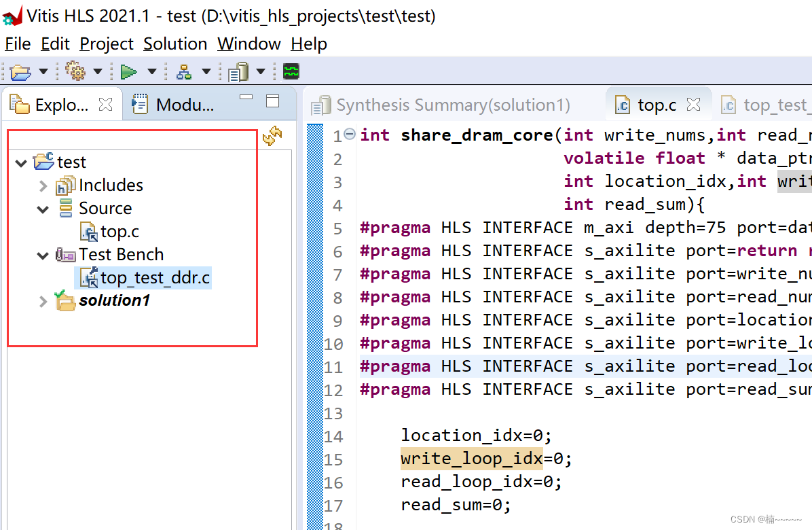Open dropdown arrow beside green run button
Image resolution: width=812 pixels, height=530 pixels.
click(x=151, y=71)
